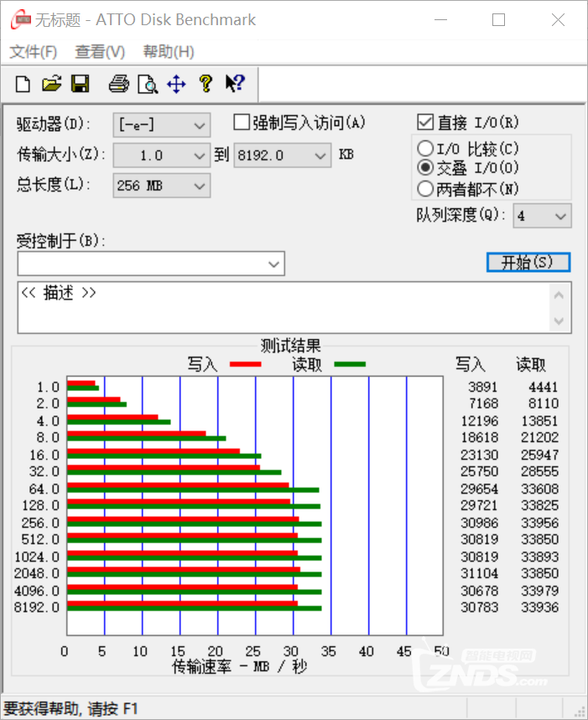This screenshot has height=720, width=588.
Task: Click status bar text 要获得帮助, 请按 F1
Action: (70, 708)
